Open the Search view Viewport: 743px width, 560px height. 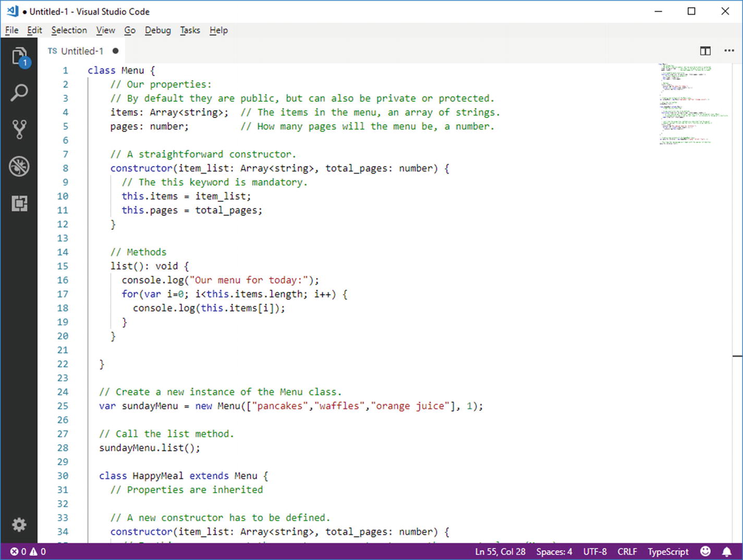point(19,92)
